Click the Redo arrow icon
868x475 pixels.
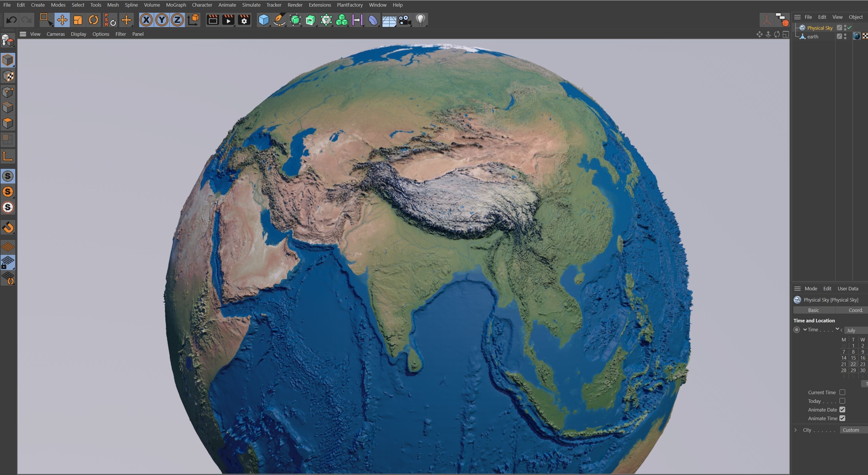pyautogui.click(x=27, y=20)
